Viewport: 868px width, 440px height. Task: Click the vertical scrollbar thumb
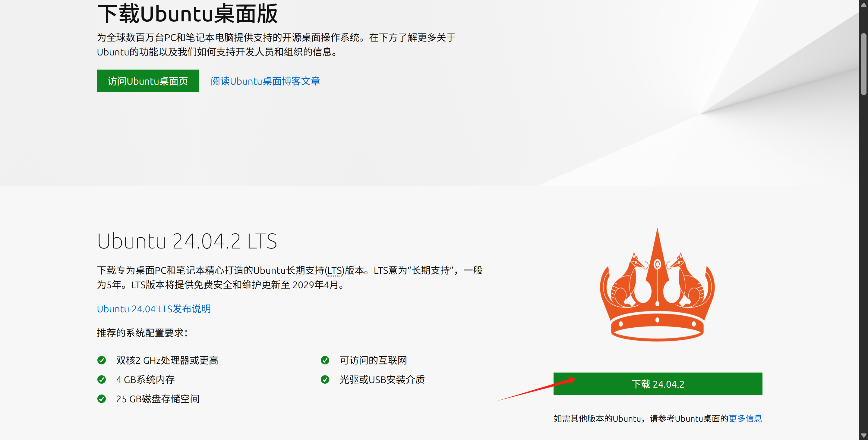[863, 64]
